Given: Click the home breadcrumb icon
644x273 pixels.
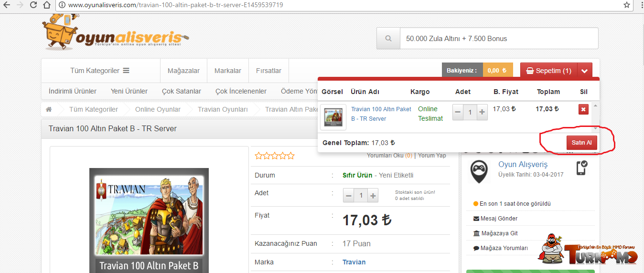Looking at the screenshot, I should (x=49, y=109).
